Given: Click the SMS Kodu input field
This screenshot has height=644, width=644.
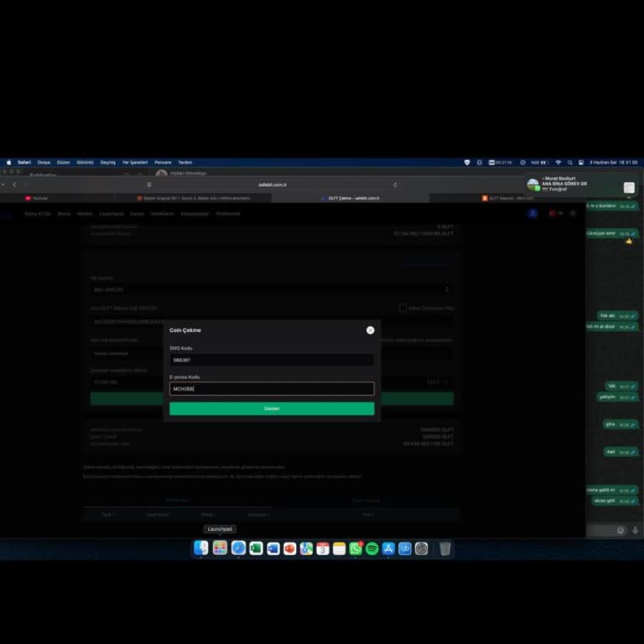Looking at the screenshot, I should click(x=272, y=360).
